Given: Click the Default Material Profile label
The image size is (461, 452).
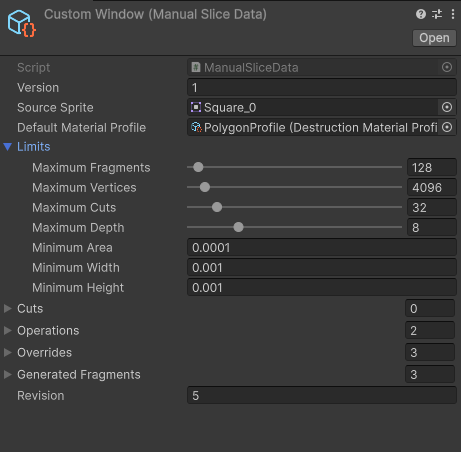Looking at the screenshot, I should [x=82, y=128].
